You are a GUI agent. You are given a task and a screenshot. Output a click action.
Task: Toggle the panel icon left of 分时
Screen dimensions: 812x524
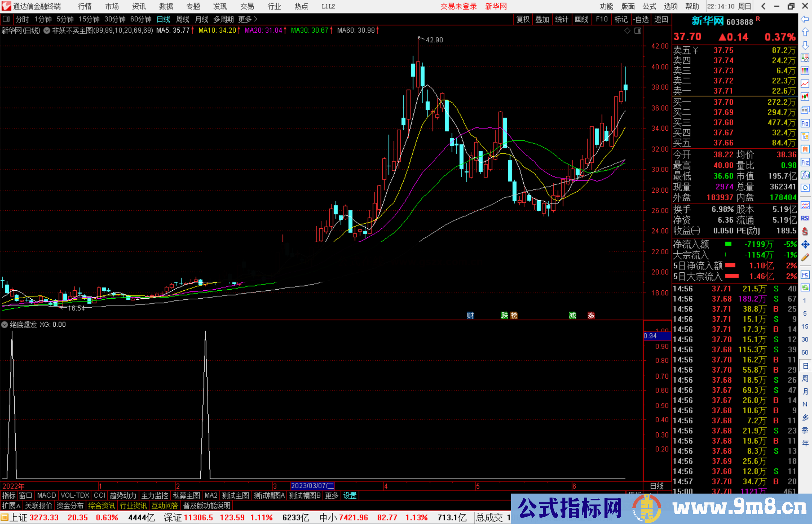click(6, 19)
